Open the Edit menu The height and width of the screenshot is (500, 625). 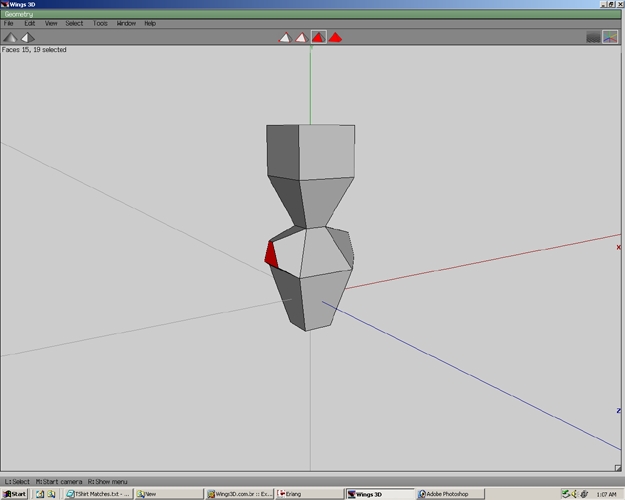(29, 24)
